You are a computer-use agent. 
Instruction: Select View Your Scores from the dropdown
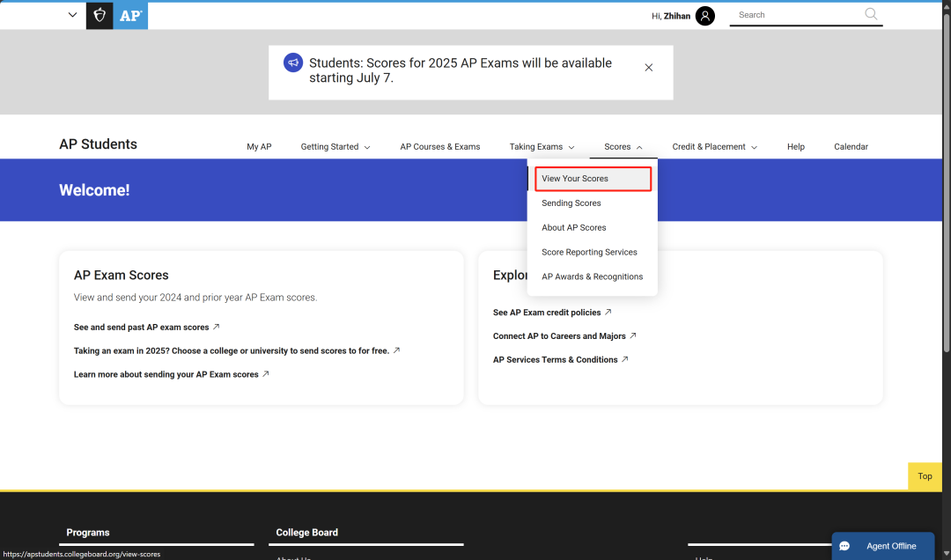[593, 179]
